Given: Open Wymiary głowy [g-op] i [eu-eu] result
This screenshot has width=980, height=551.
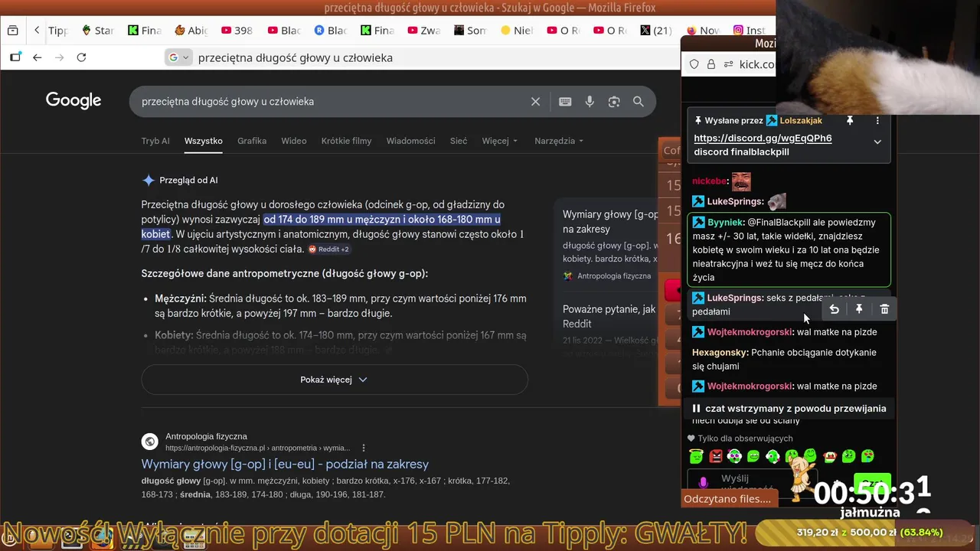Looking at the screenshot, I should tap(285, 464).
